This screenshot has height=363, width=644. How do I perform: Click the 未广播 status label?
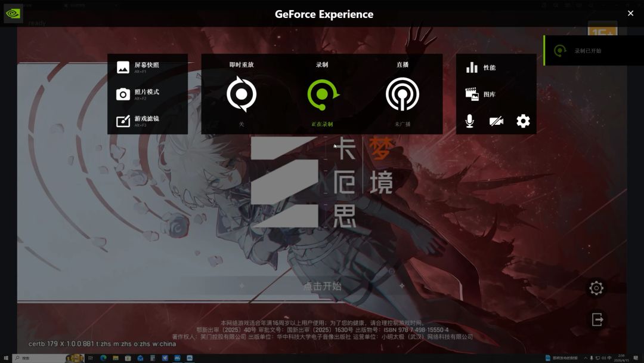tap(402, 124)
